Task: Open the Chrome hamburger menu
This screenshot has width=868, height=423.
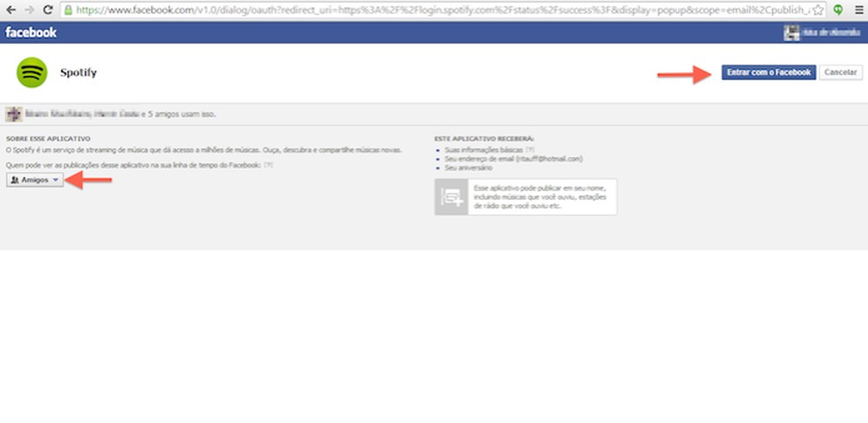Action: (858, 10)
